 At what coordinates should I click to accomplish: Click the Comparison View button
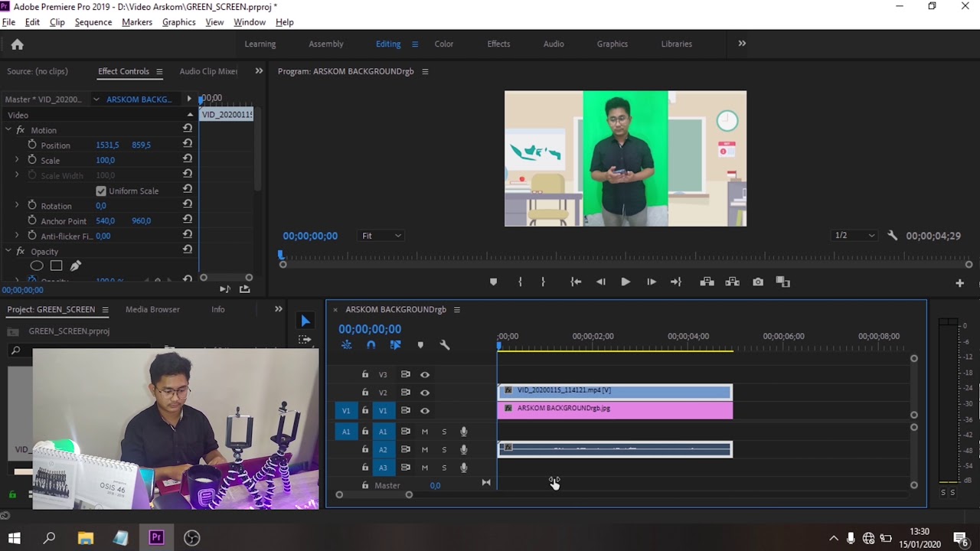782,282
